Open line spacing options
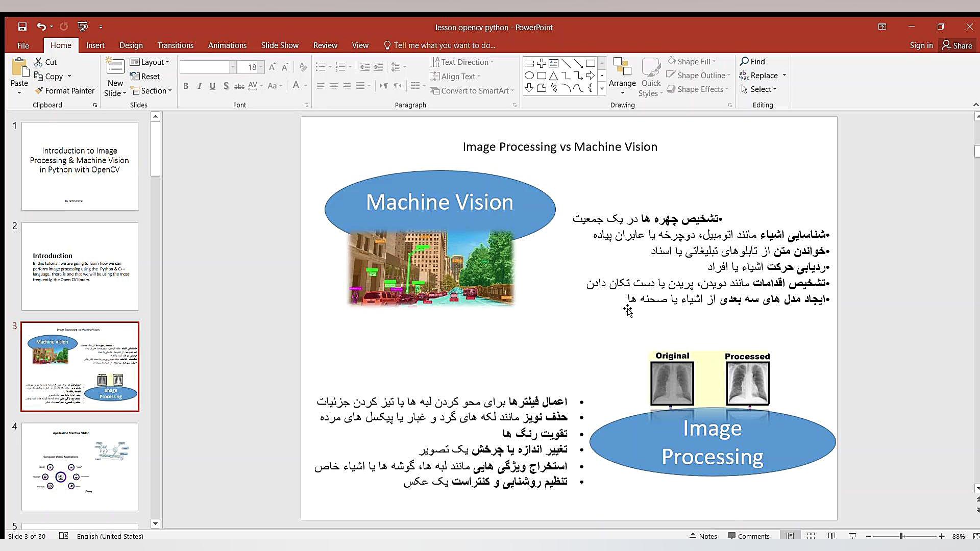The width and height of the screenshot is (980, 551). coord(398,67)
